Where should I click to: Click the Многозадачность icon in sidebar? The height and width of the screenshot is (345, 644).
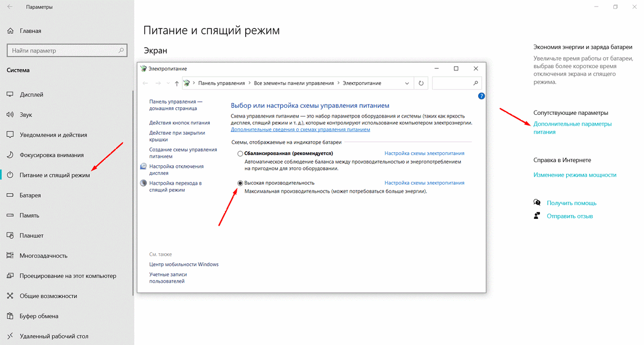pyautogui.click(x=10, y=255)
